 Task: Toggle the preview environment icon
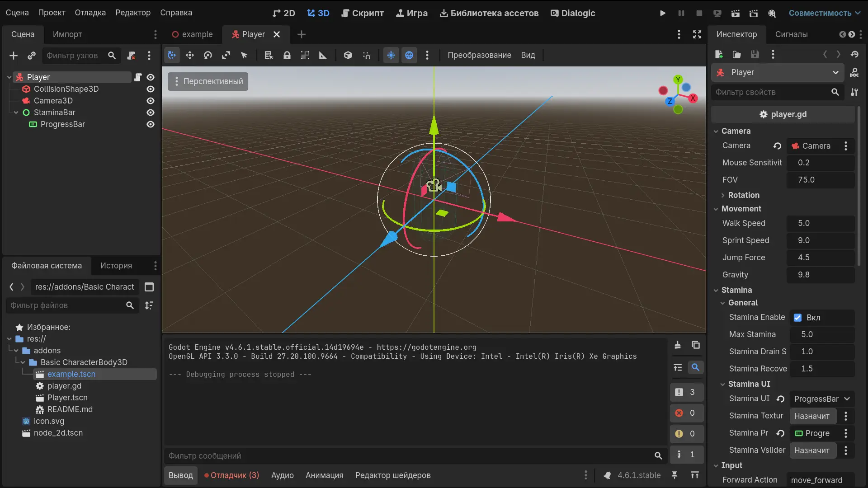(410, 55)
